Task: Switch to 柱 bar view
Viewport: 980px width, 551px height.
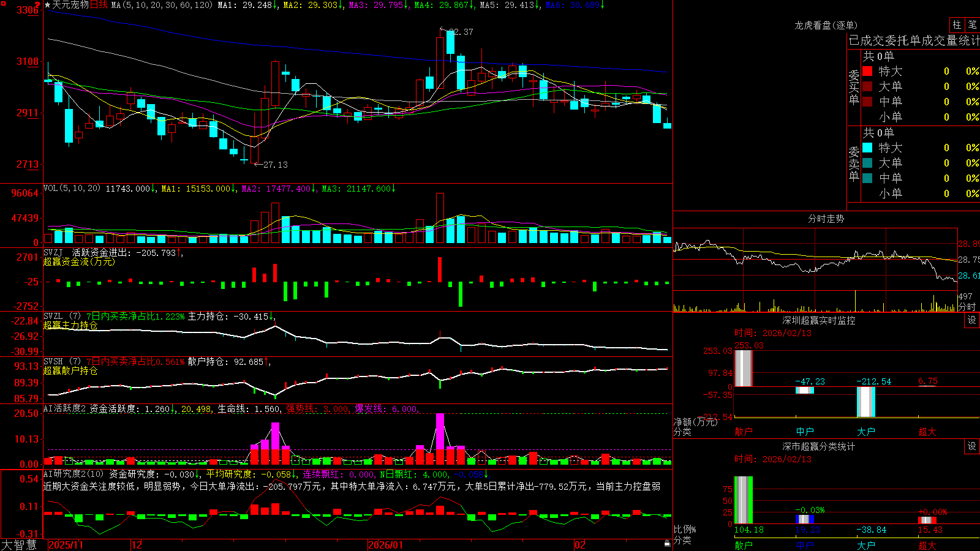Action: (x=957, y=25)
